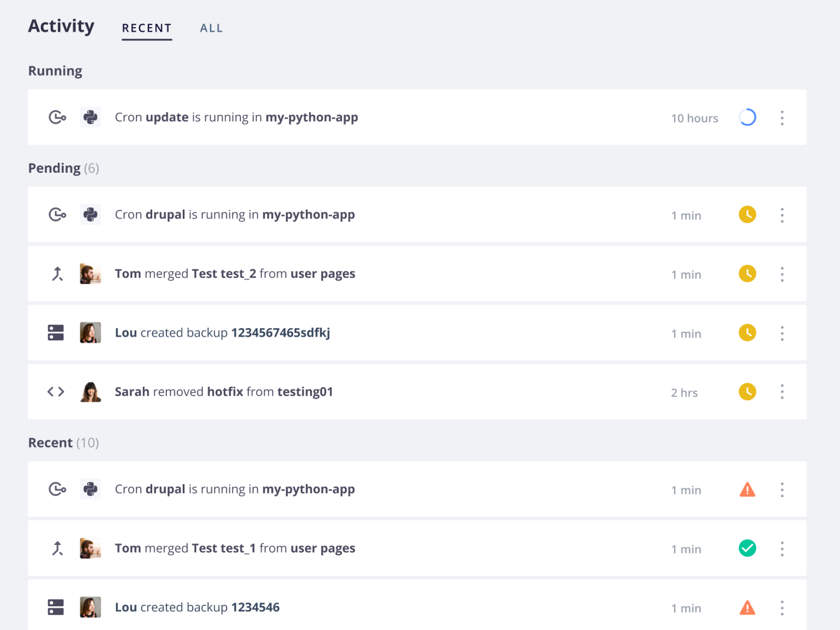This screenshot has width=840, height=630.
Task: Open the three-dot menu on Sarah's hotfix row
Action: pyautogui.click(x=782, y=392)
